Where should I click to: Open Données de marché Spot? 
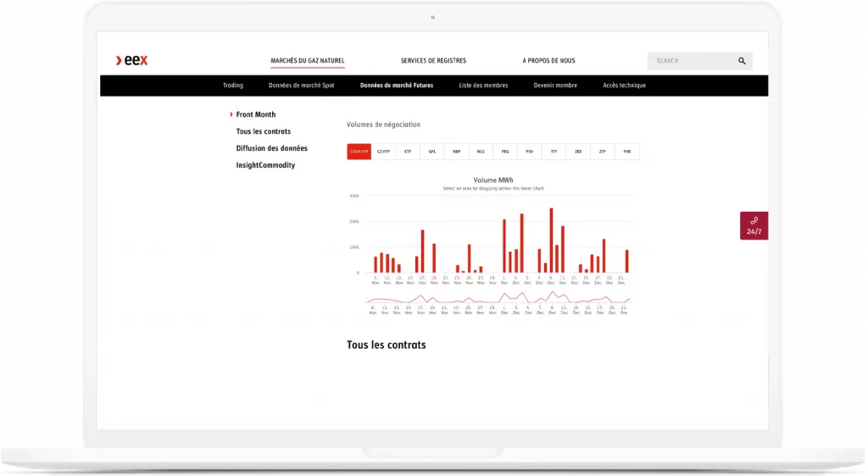[301, 86]
